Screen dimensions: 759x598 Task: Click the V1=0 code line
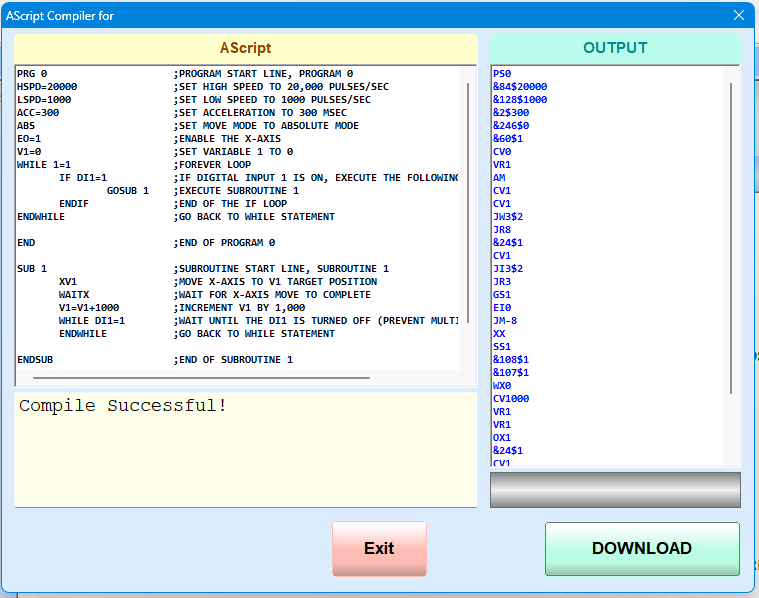pyautogui.click(x=29, y=152)
